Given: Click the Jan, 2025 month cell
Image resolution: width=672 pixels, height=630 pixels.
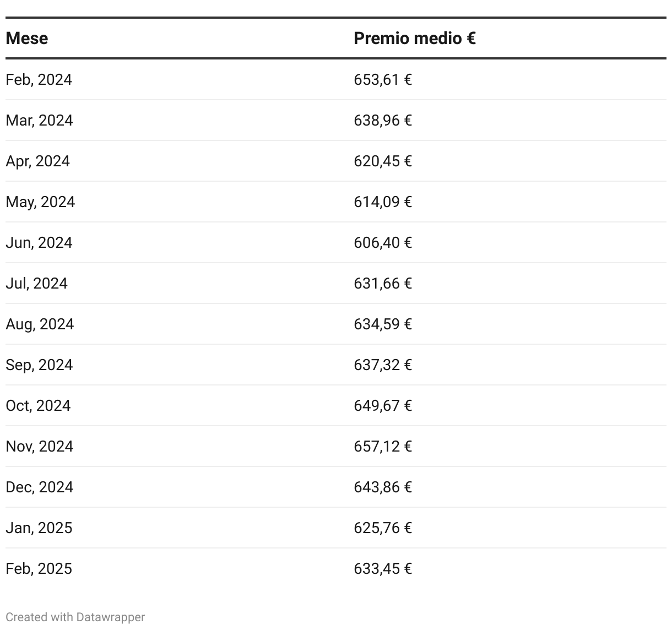Looking at the screenshot, I should click(39, 528).
